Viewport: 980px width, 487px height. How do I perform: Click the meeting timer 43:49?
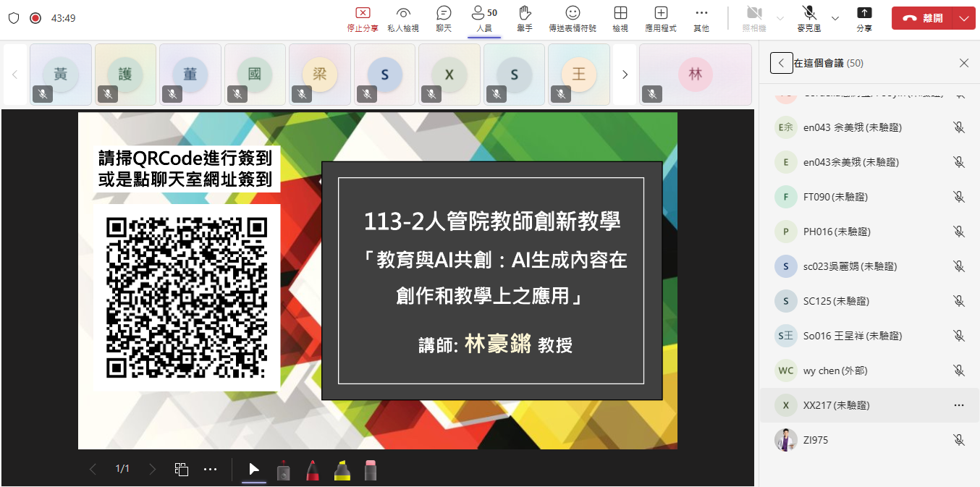(x=63, y=18)
